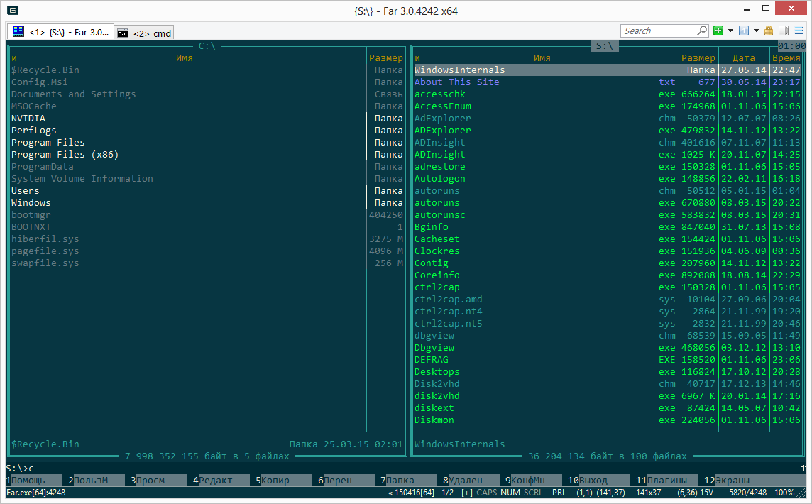Viewport: 812px width, 504px height.
Task: Select the Autologon exe file
Action: [607, 179]
